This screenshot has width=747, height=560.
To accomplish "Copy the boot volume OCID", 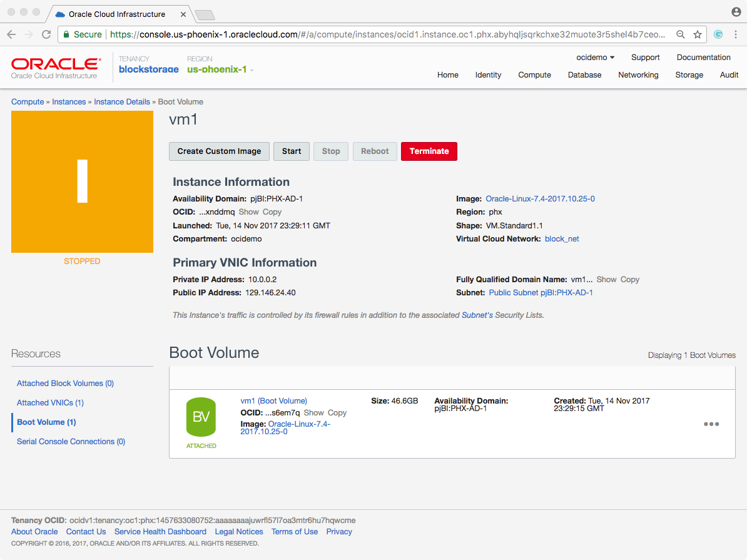I will pos(337,413).
